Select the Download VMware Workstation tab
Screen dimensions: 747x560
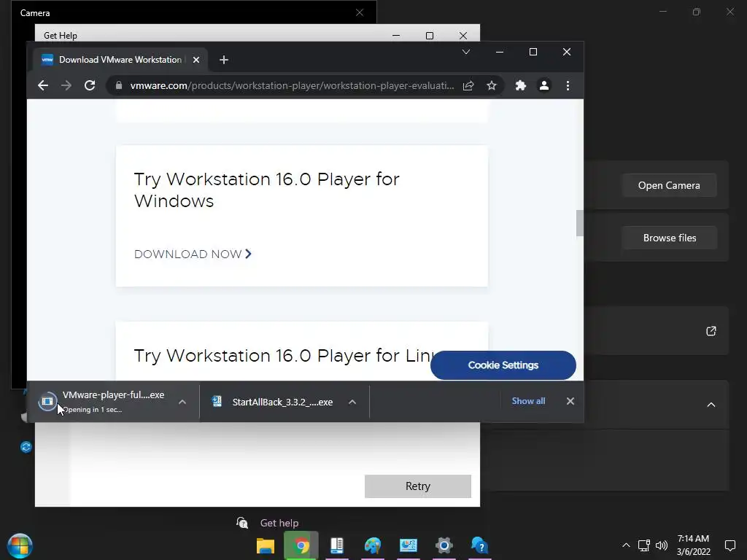120,60
